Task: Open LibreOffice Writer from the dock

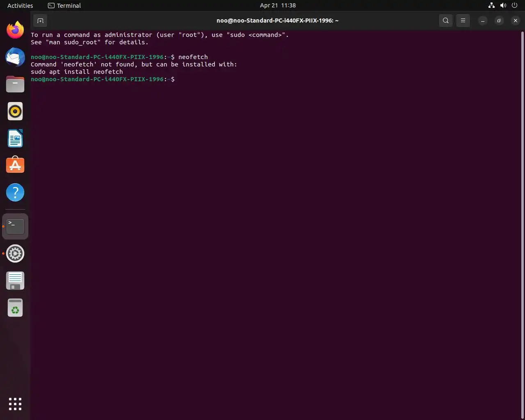Action: (15, 138)
